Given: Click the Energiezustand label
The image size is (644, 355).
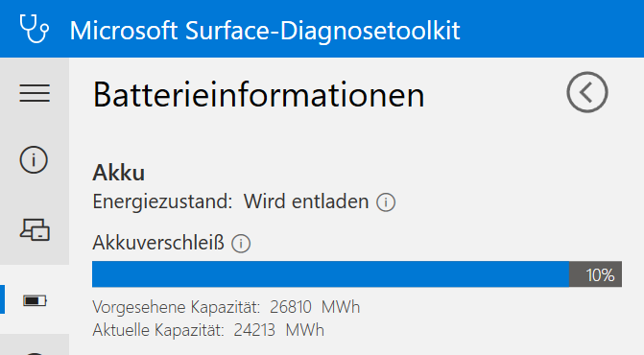Looking at the screenshot, I should [x=162, y=201].
